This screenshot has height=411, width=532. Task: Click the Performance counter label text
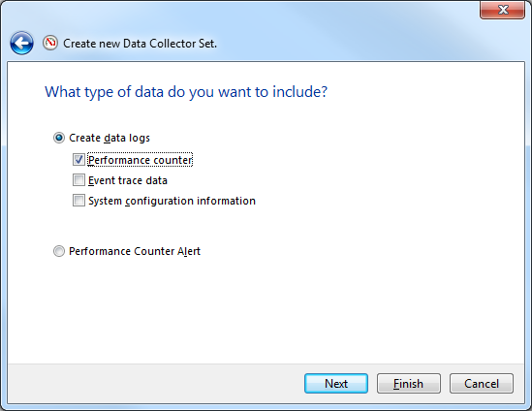141,160
